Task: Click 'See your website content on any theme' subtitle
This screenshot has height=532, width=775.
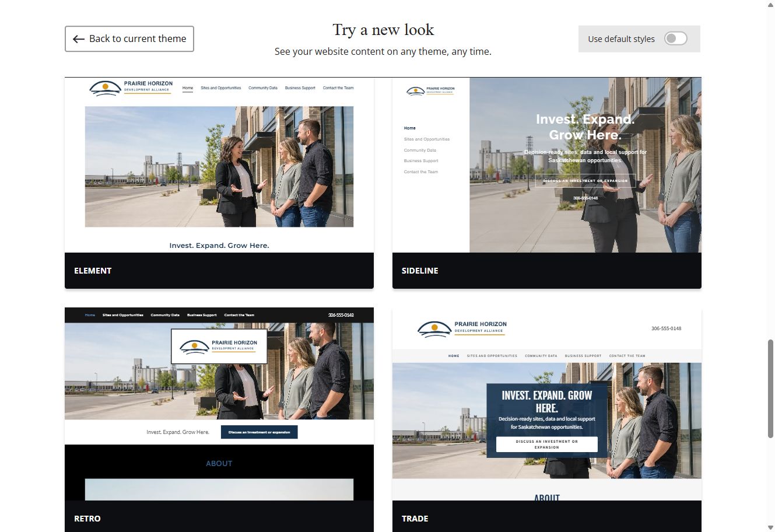Action: point(383,51)
